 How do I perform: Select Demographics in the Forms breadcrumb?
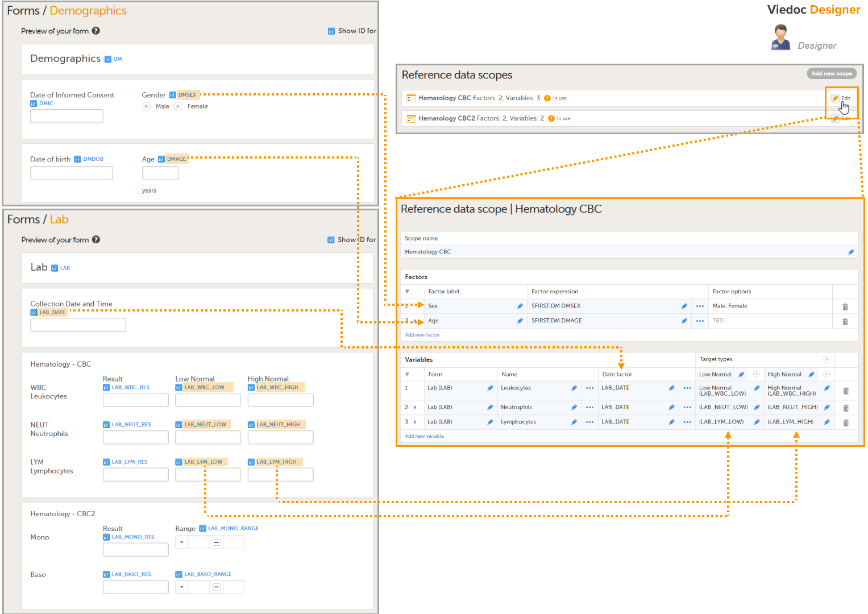pyautogui.click(x=88, y=10)
